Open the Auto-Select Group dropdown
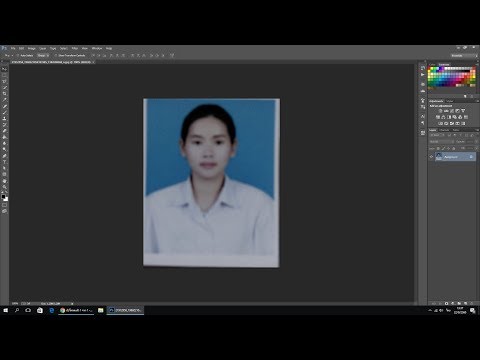This screenshot has width=480, height=360. point(43,55)
